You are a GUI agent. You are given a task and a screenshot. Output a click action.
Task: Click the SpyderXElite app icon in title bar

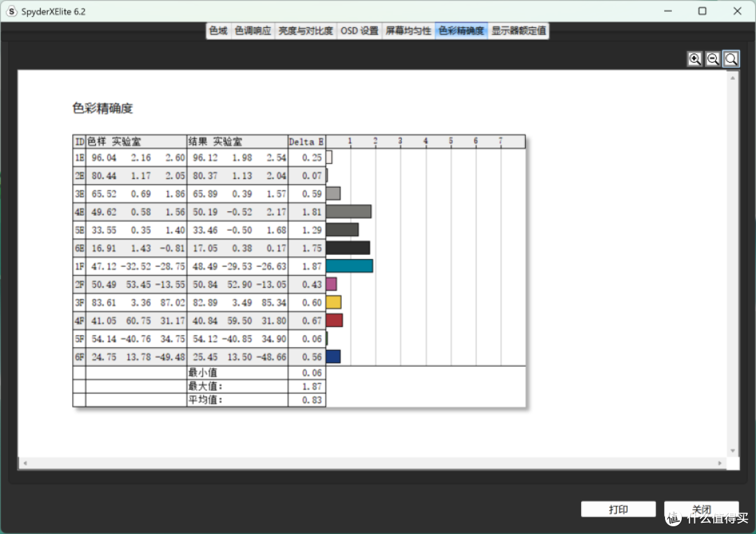click(12, 11)
